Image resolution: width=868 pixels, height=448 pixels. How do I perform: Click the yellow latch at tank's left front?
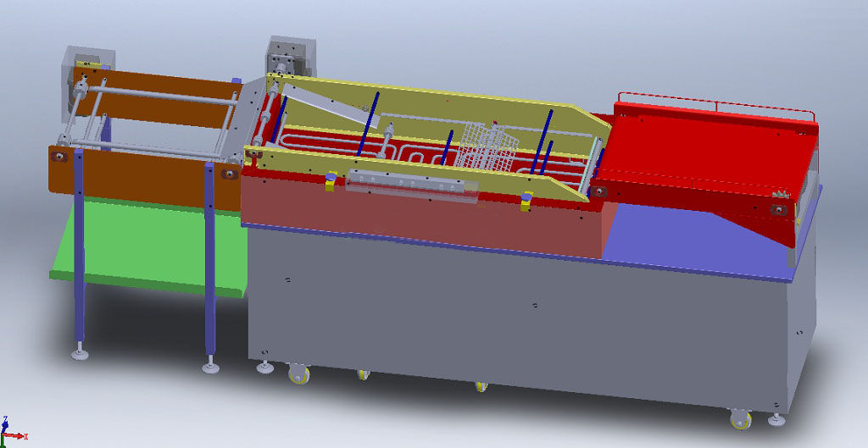329,180
